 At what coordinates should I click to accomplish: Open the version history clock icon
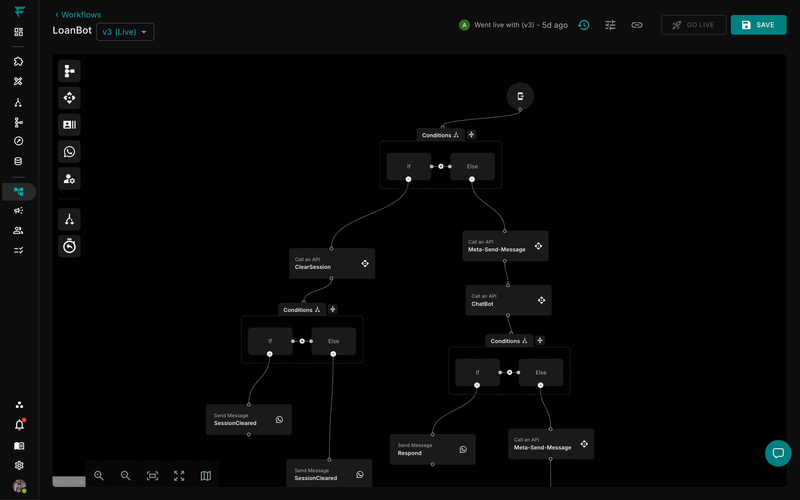(584, 25)
